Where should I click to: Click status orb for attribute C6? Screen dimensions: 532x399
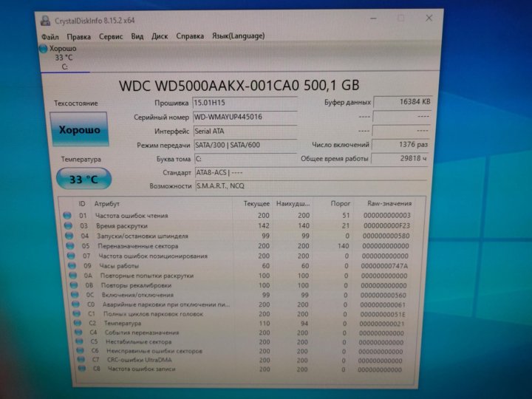point(81,351)
